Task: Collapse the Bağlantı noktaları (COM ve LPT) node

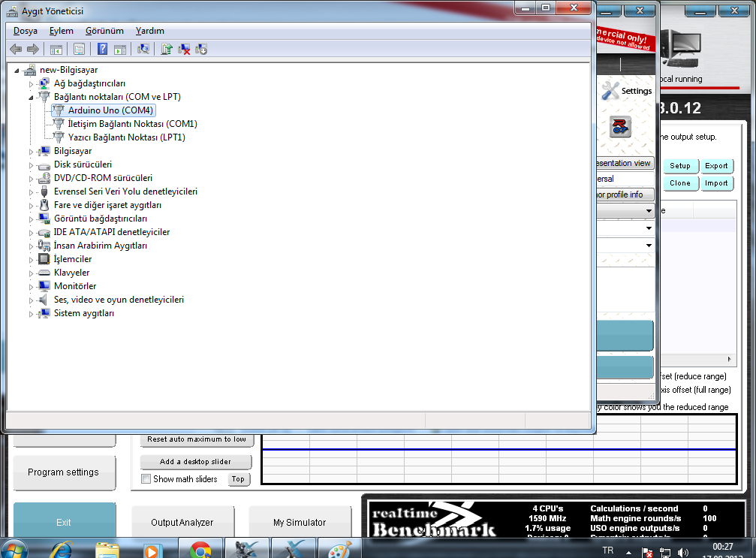Action: pyautogui.click(x=31, y=98)
